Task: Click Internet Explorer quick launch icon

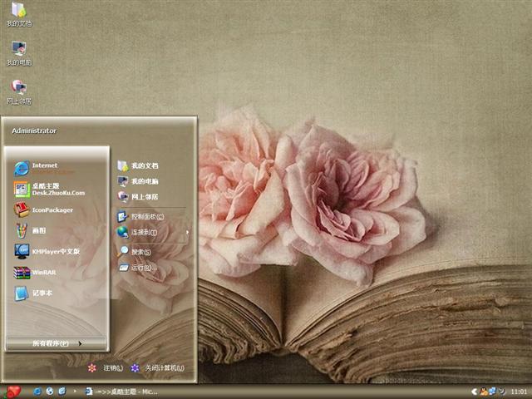Action: 37,392
